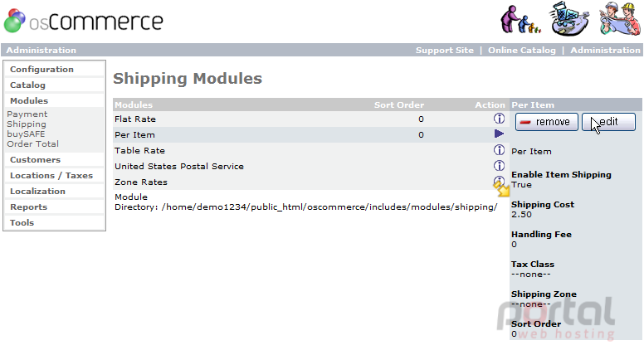Edit the Per Item module

[x=608, y=122]
